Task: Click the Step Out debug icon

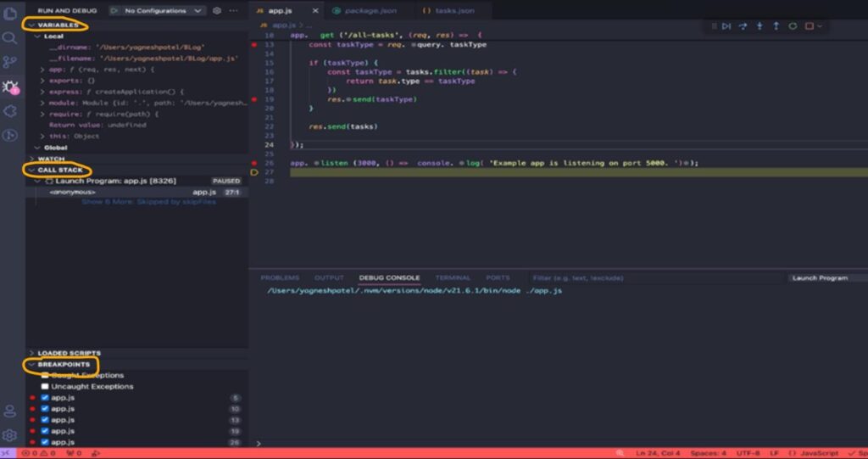Action: [776, 26]
